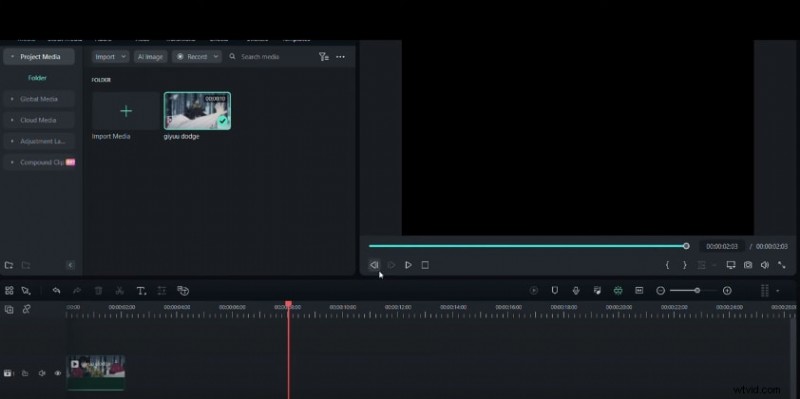This screenshot has height=399, width=800.
Task: Click the play button in preview
Action: click(x=408, y=265)
